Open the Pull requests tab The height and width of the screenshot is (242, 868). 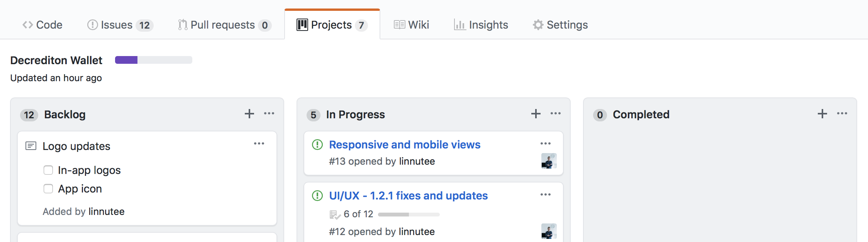[224, 25]
